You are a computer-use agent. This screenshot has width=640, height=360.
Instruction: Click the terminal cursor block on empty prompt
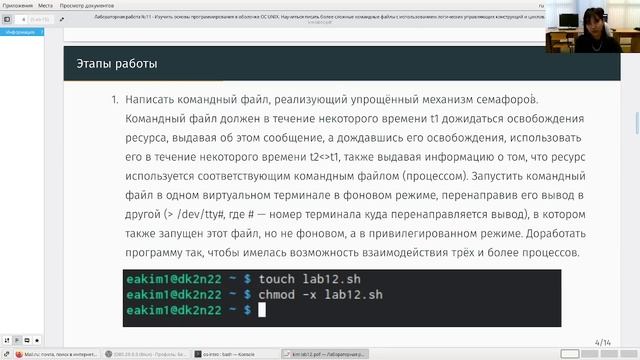(262, 310)
